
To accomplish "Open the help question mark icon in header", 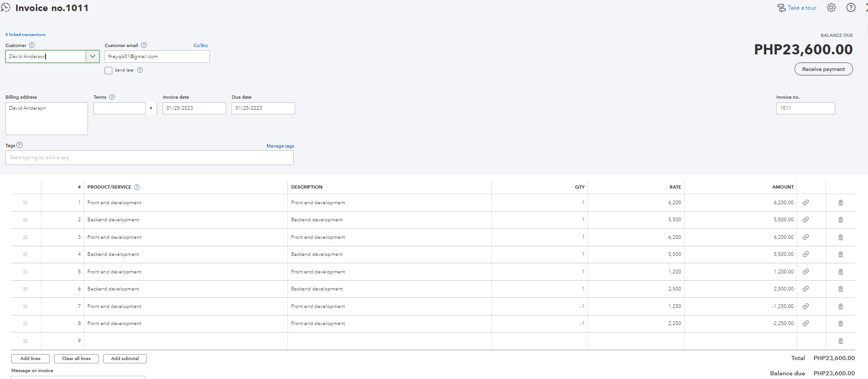I will [851, 8].
